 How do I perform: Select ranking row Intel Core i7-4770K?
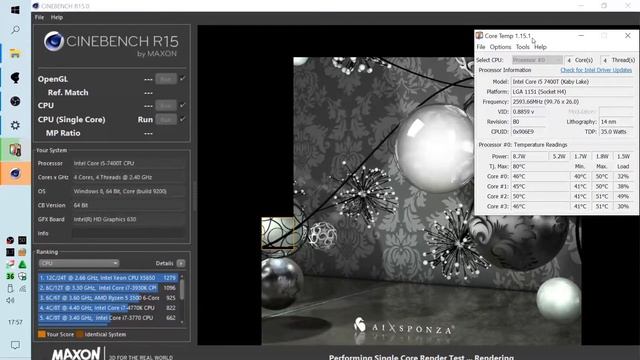pyautogui.click(x=108, y=308)
